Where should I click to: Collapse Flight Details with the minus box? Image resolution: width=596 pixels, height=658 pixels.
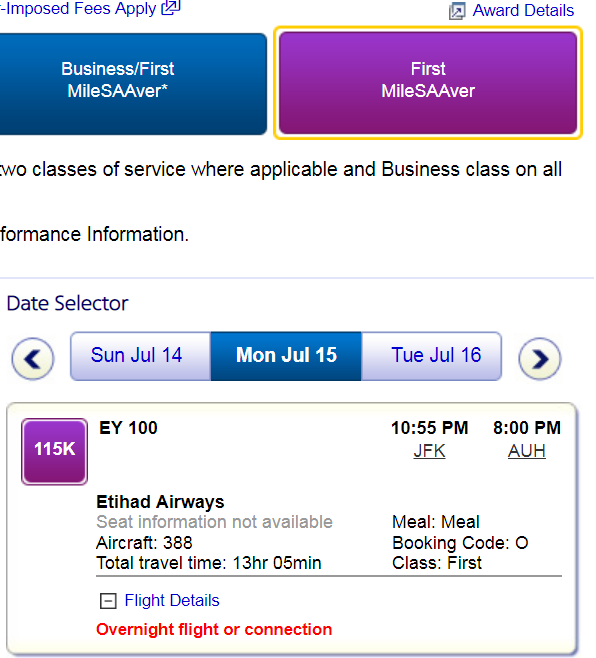click(108, 601)
